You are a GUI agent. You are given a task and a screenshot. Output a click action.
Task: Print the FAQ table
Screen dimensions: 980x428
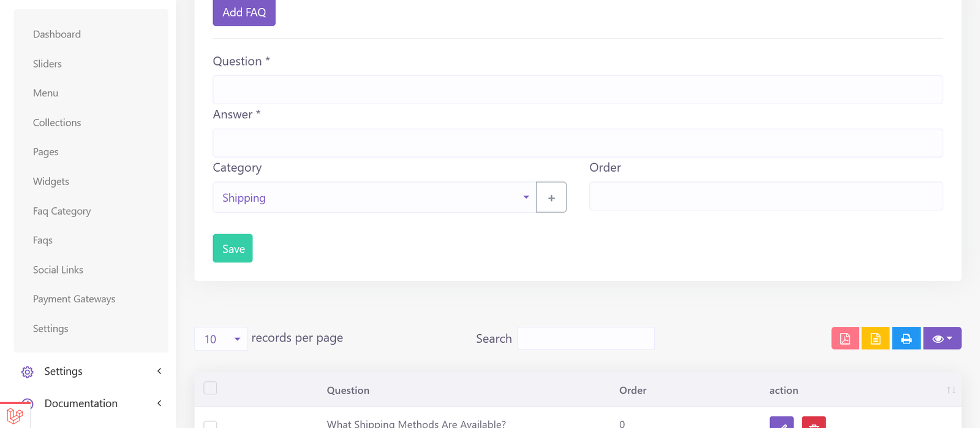click(906, 338)
